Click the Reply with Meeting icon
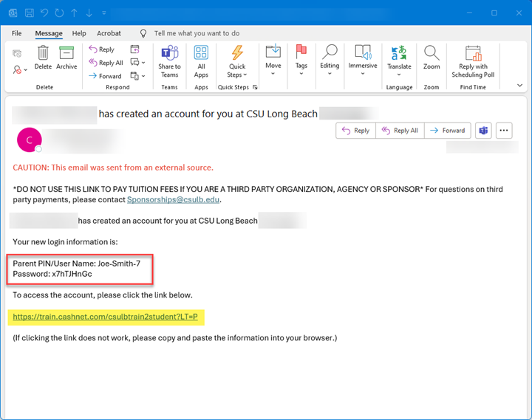This screenshot has height=420, width=532. click(x=134, y=49)
